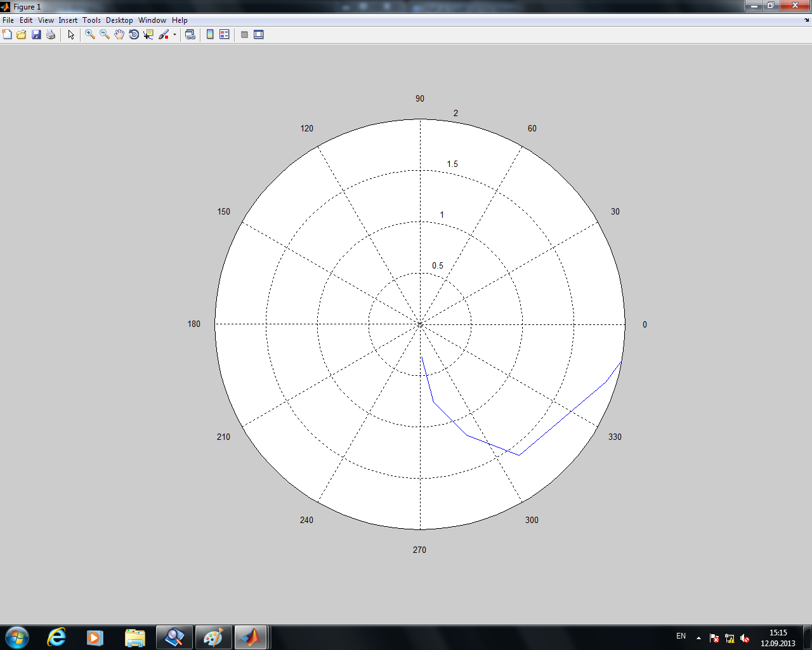Switch to the magnifier app on the taskbar
The width and height of the screenshot is (812, 650).
[174, 637]
